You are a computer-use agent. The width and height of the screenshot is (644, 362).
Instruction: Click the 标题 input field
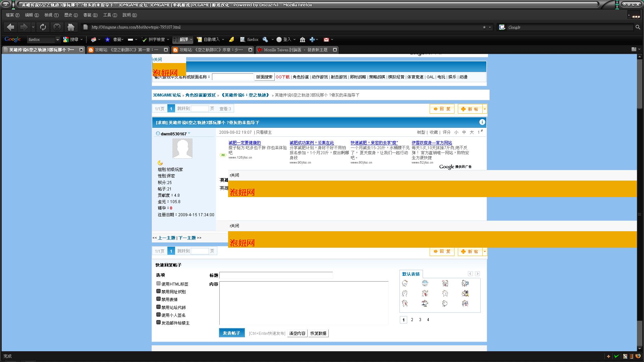click(x=276, y=275)
